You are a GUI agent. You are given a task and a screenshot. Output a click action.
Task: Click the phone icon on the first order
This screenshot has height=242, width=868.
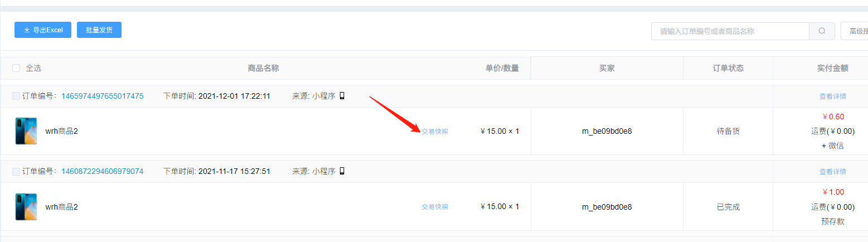[342, 96]
